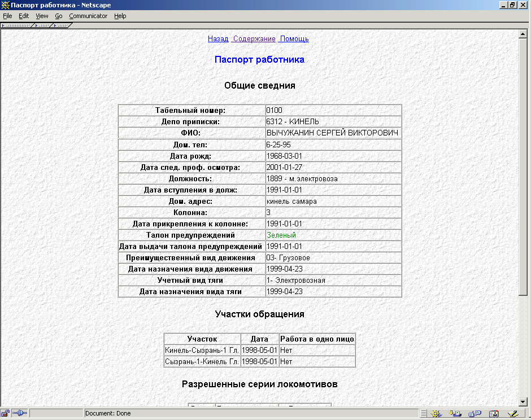
Task: Restore the Netscape window size
Action: [x=513, y=5]
